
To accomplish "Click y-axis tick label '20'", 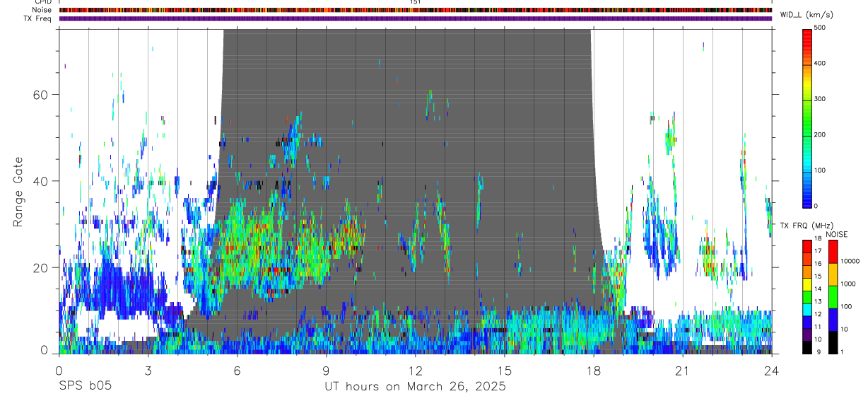I will [x=42, y=267].
